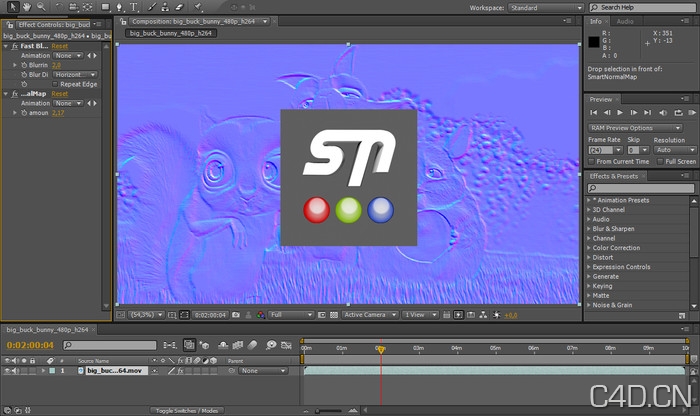Select the Zoom magnifier tool
The width and height of the screenshot is (700, 416).
pyautogui.click(x=41, y=6)
